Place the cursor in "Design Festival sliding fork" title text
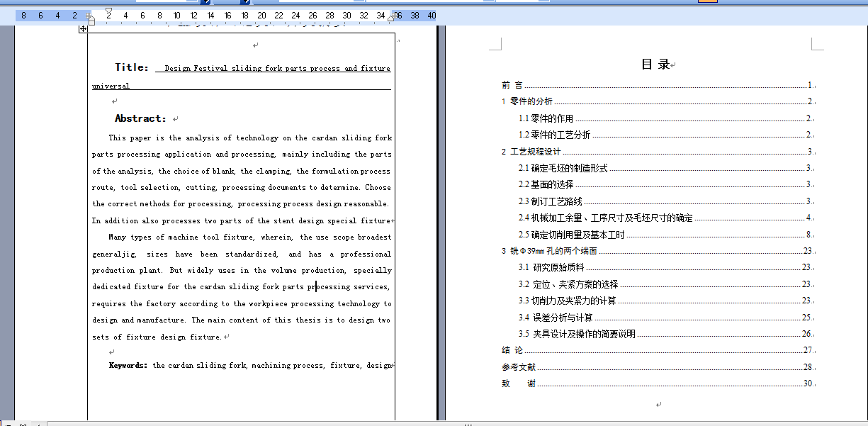Viewport: 868px width, 426px height. click(223, 69)
